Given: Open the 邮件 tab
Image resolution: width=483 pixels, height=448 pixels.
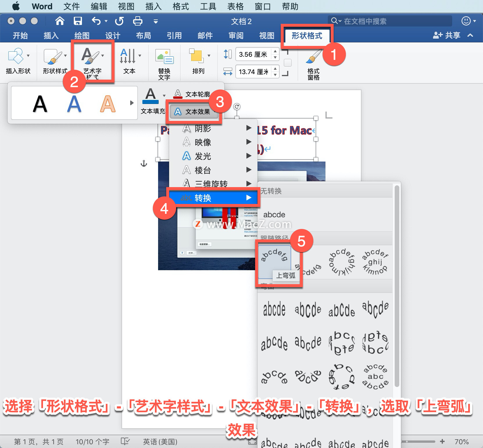Looking at the screenshot, I should [205, 35].
